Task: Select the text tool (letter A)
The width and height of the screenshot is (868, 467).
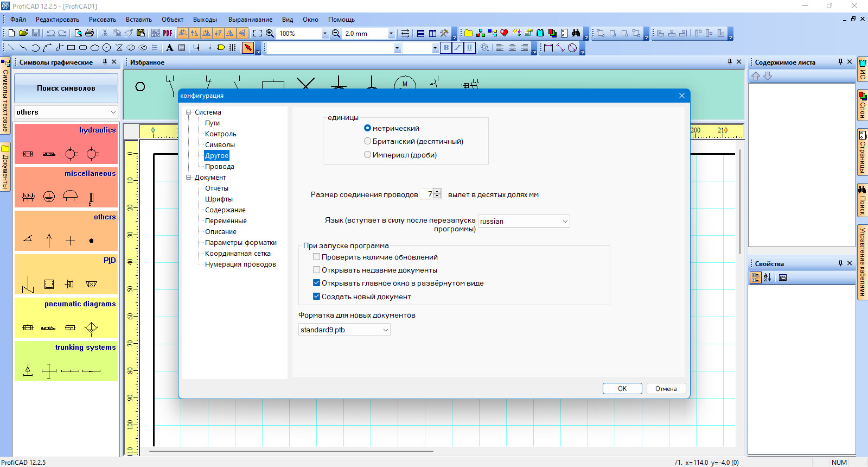Action: tap(170, 48)
